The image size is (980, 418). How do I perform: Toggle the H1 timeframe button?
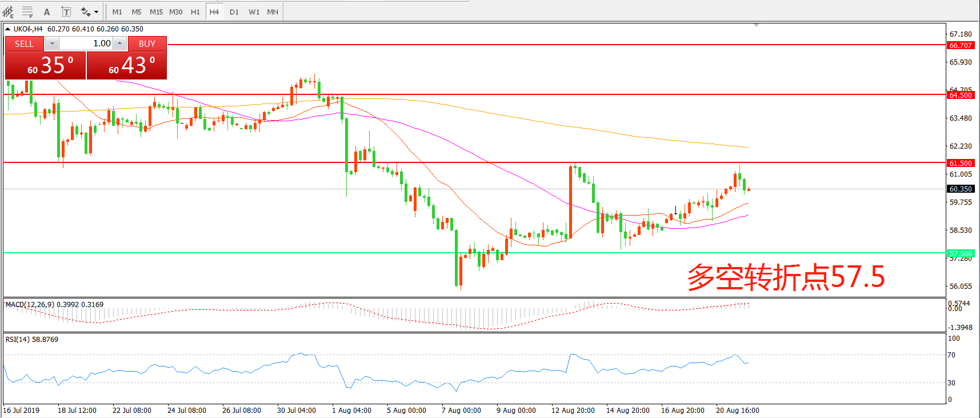[195, 12]
